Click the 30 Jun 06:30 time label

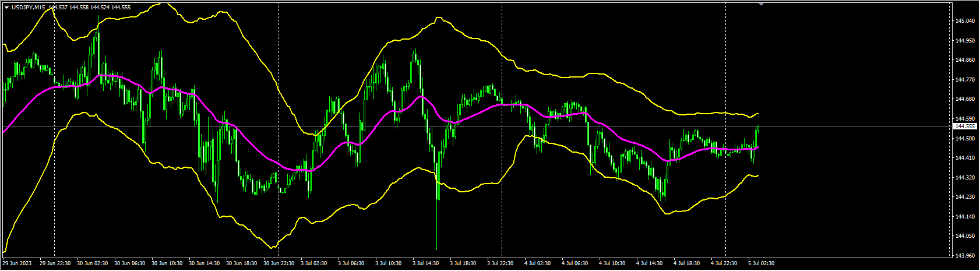(x=131, y=263)
